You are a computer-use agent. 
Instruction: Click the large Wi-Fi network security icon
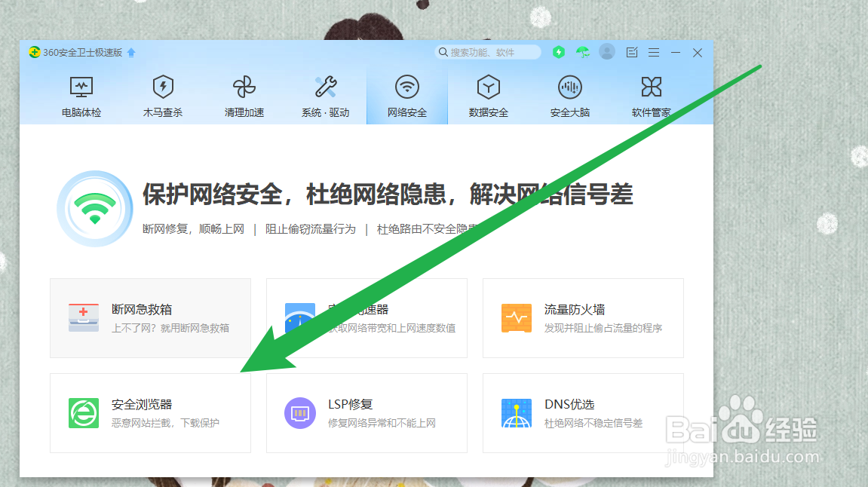click(x=95, y=209)
